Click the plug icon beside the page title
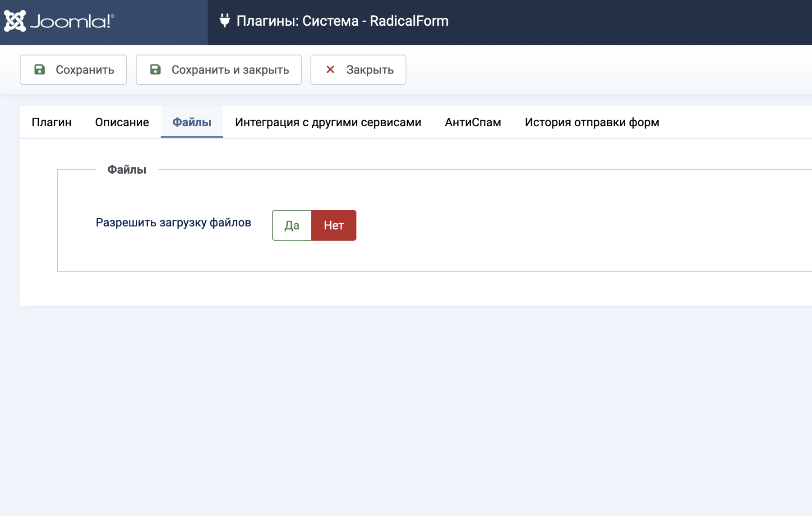 tap(224, 21)
